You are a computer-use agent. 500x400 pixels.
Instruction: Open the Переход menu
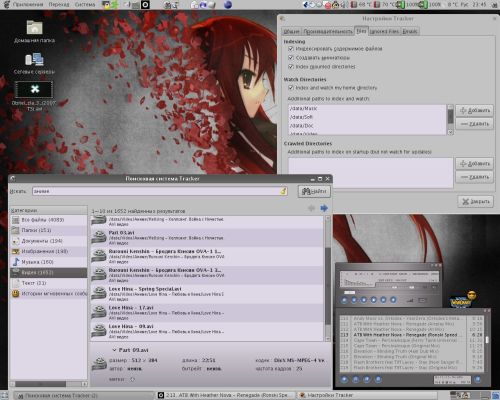click(59, 5)
